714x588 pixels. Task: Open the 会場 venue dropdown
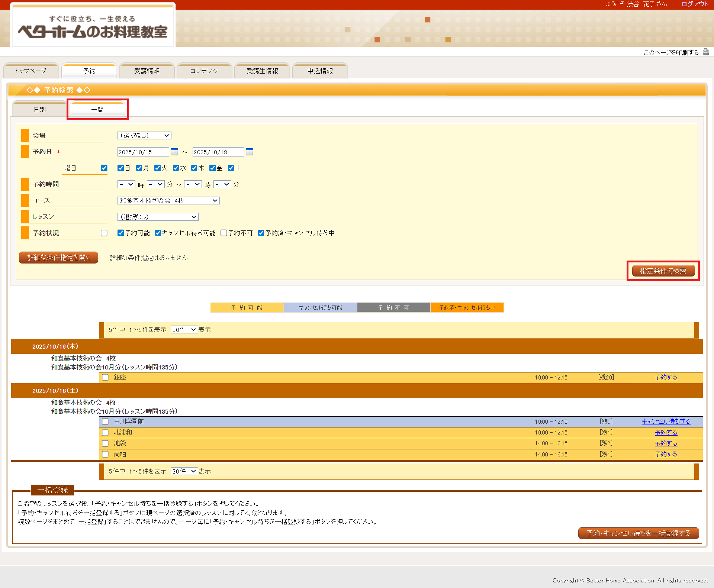point(144,136)
